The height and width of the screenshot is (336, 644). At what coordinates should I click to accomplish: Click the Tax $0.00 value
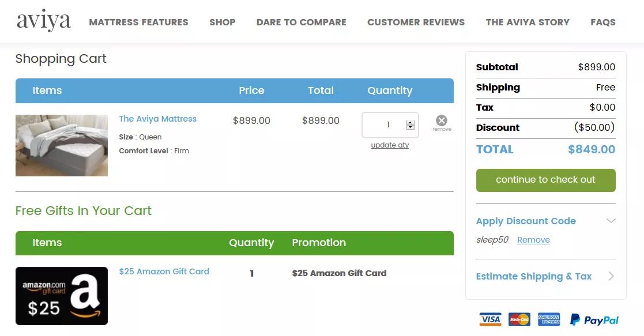(x=602, y=108)
